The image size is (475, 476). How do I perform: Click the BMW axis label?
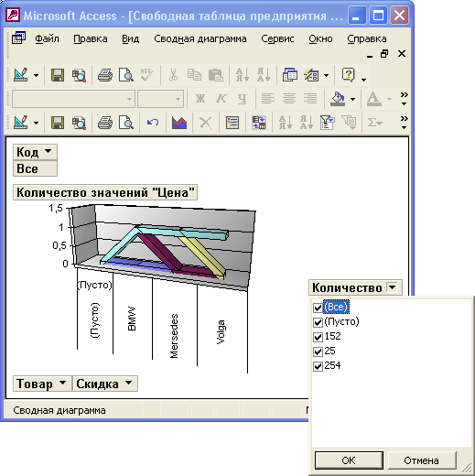tap(132, 319)
